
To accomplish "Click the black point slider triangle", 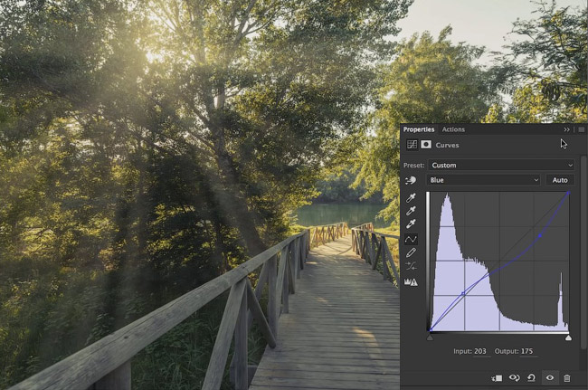I will point(430,338).
